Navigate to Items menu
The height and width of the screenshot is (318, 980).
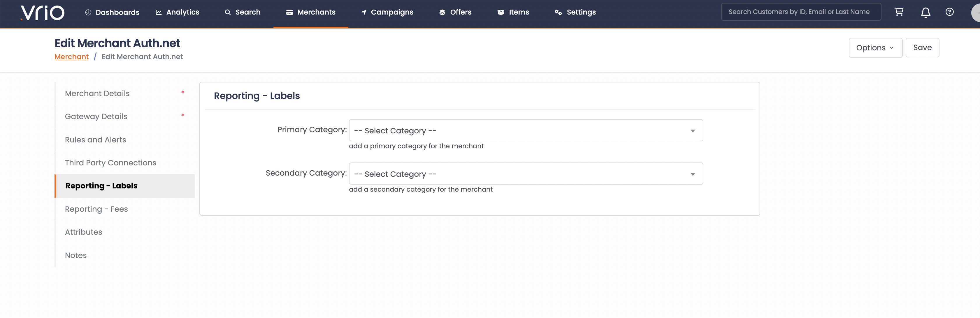pos(513,13)
